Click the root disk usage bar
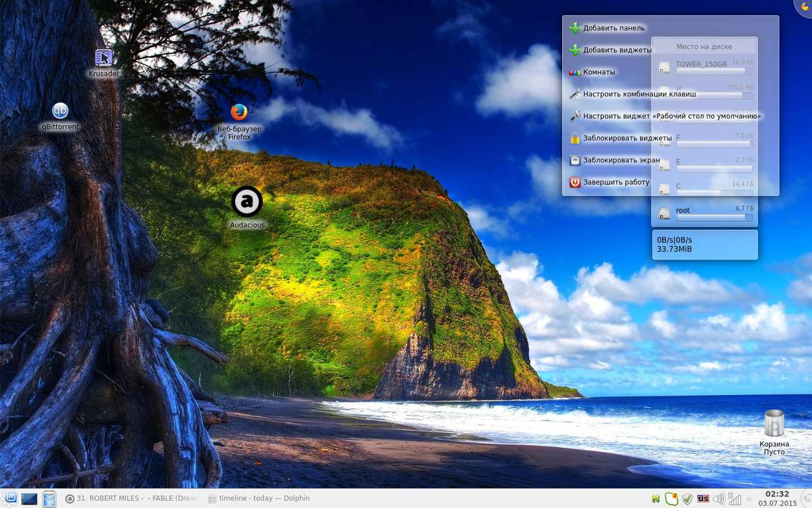This screenshot has width=812, height=508. [x=714, y=218]
